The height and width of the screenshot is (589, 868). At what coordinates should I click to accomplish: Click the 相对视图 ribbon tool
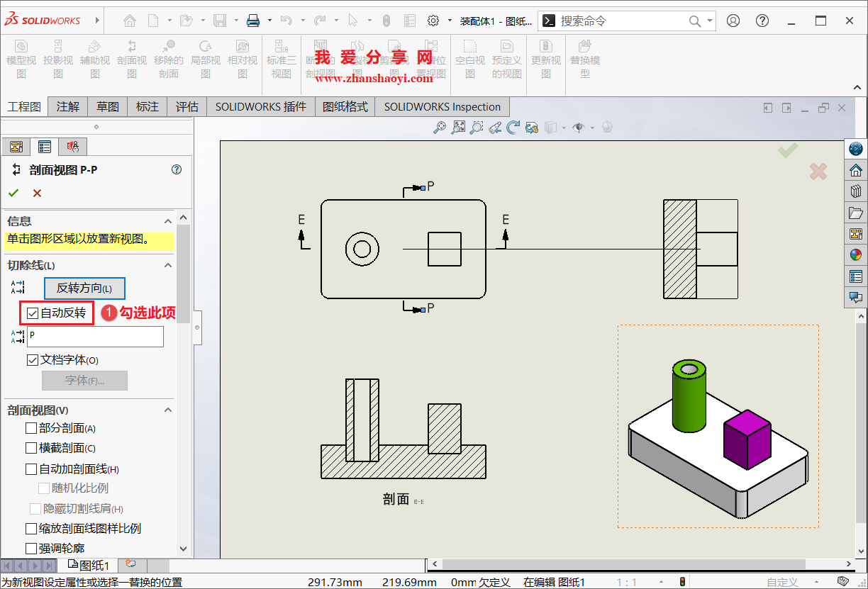tap(243, 59)
